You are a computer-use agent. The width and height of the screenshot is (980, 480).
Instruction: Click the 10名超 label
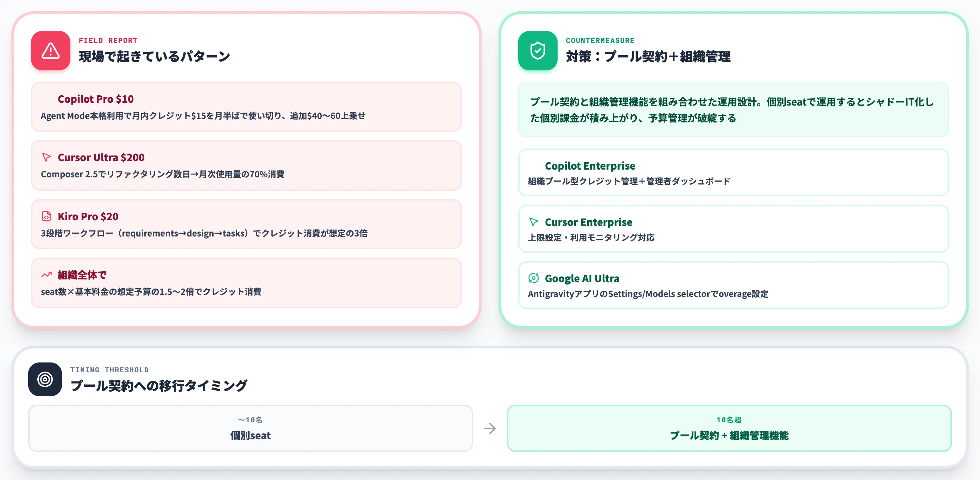point(729,420)
